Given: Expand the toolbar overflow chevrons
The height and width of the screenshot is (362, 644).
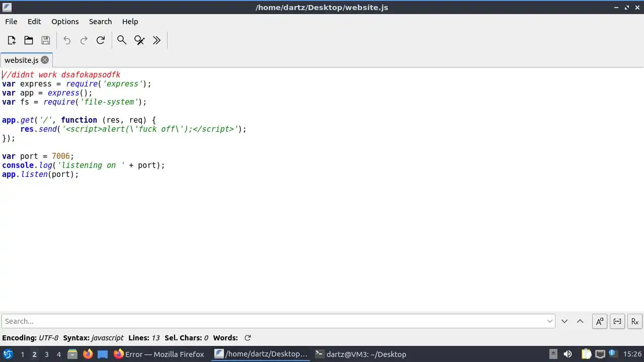Looking at the screenshot, I should pyautogui.click(x=156, y=40).
